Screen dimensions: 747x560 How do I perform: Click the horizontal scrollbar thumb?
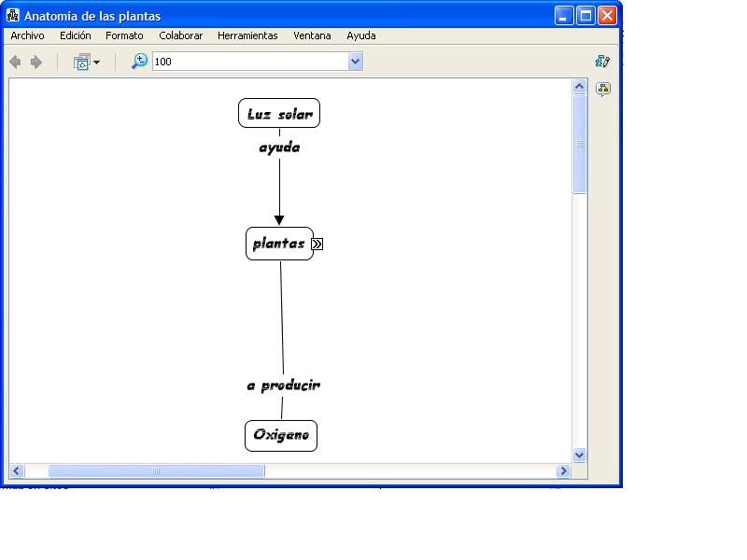click(156, 471)
